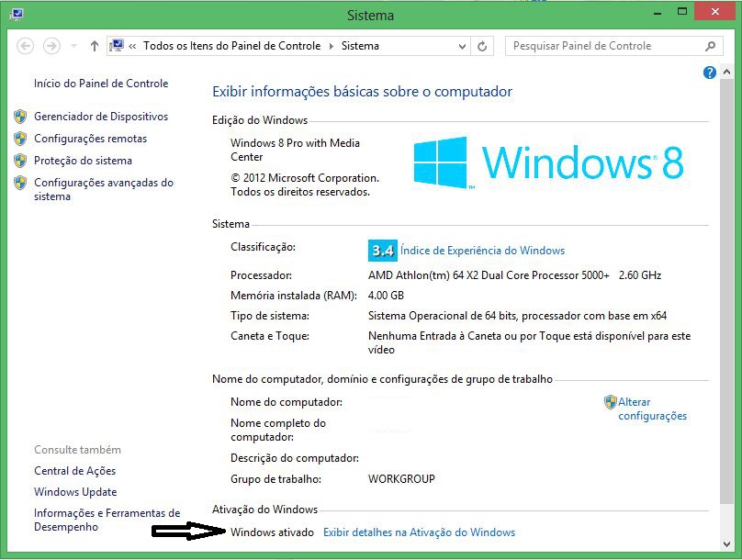Screen dimensions: 742x560
Task: Go up one level with Up arrow
Action: (95, 46)
